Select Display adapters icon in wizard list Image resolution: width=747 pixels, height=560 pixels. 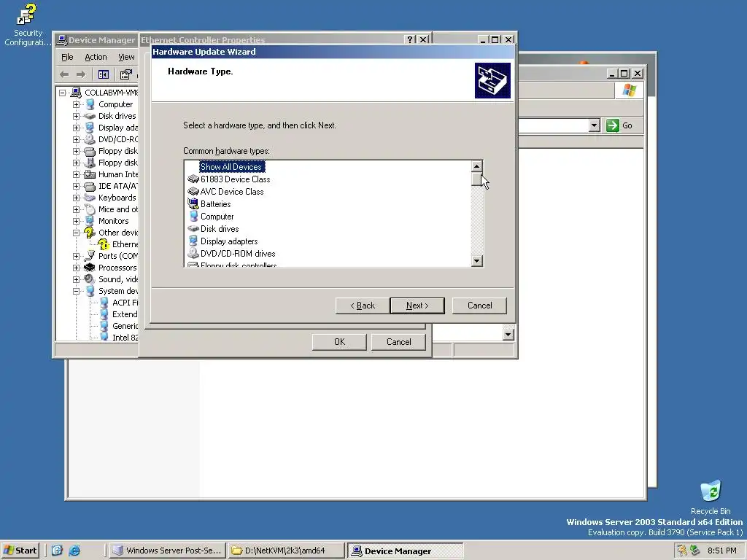(x=193, y=241)
